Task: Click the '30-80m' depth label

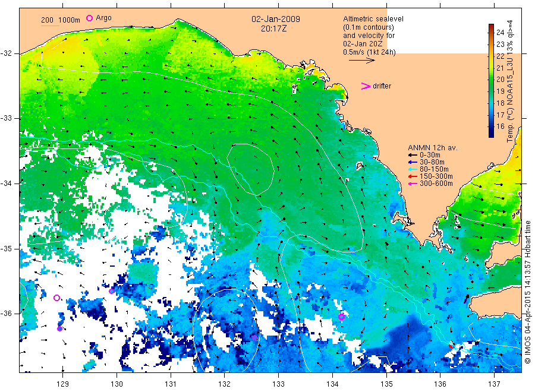Action: pyautogui.click(x=432, y=162)
